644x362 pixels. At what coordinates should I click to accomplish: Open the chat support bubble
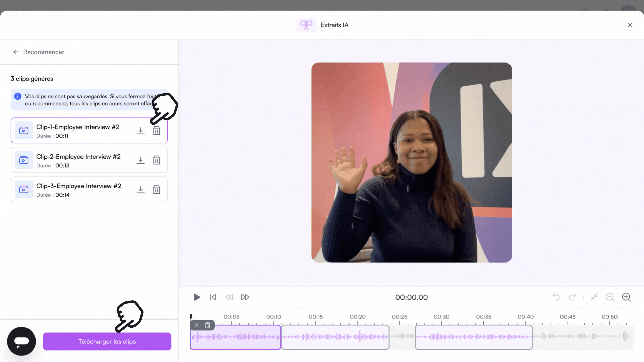pos(21,341)
